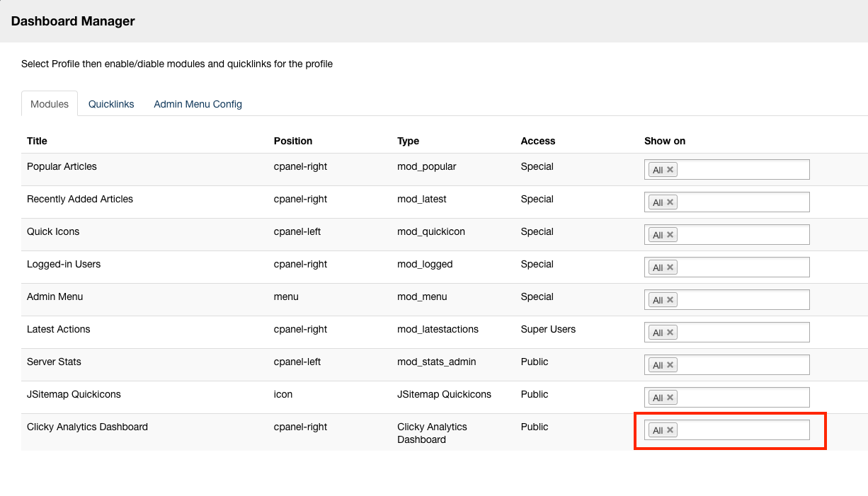This screenshot has height=496, width=868.
Task: Remove the All tag for Clicky Analytics Dashboard
Action: [x=670, y=430]
